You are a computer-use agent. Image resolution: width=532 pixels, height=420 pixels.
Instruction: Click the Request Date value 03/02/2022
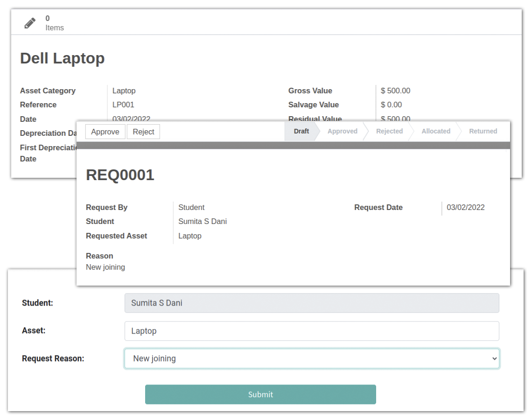tap(465, 207)
